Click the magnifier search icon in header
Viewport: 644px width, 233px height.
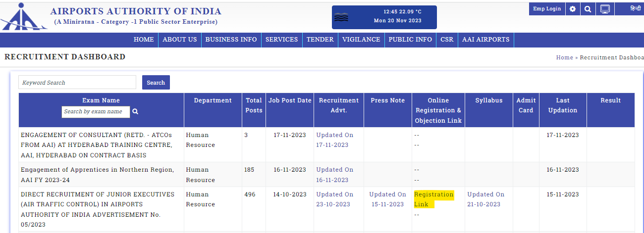[588, 9]
